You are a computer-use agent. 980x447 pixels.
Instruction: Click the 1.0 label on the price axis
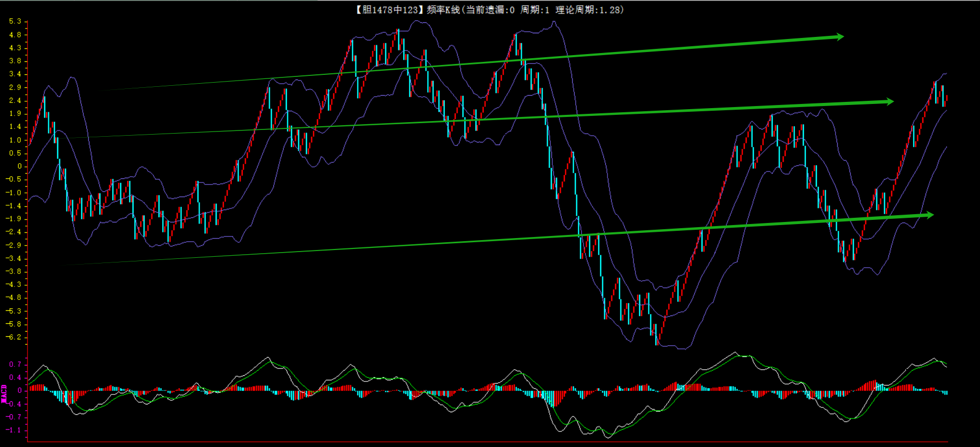pos(15,140)
